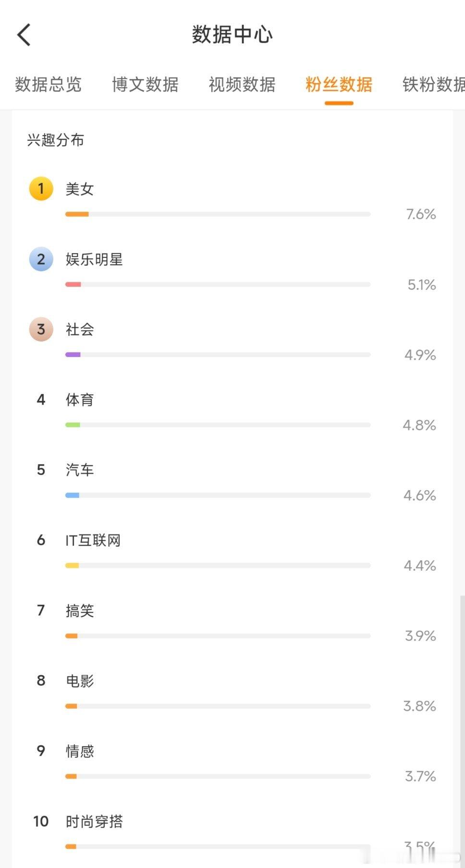The height and width of the screenshot is (868, 465).
Task: Open the 博文数据 tab
Action: point(145,85)
